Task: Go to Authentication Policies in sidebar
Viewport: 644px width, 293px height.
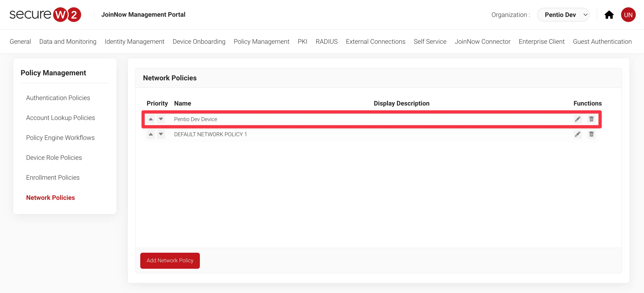Action: pos(58,98)
